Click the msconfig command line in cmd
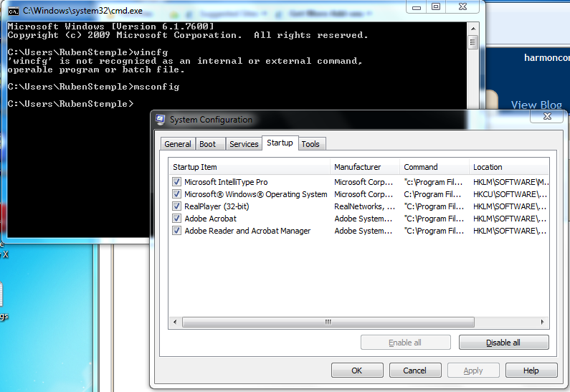This screenshot has width=570, height=392. (x=93, y=87)
